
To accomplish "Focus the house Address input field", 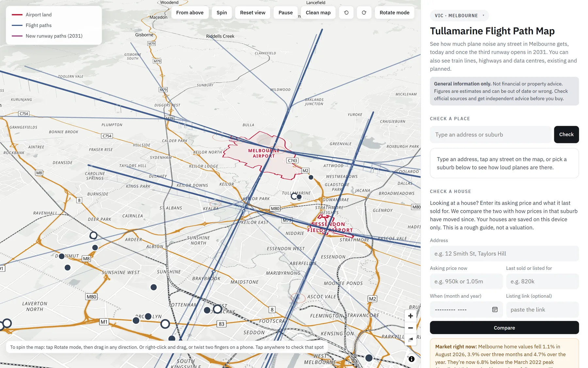I will click(x=504, y=254).
